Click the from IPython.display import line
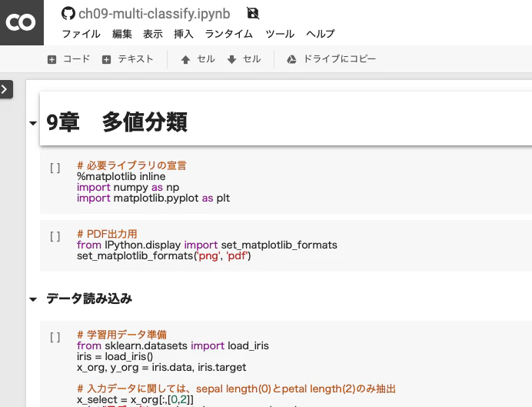Image resolution: width=532 pixels, height=407 pixels. click(207, 245)
